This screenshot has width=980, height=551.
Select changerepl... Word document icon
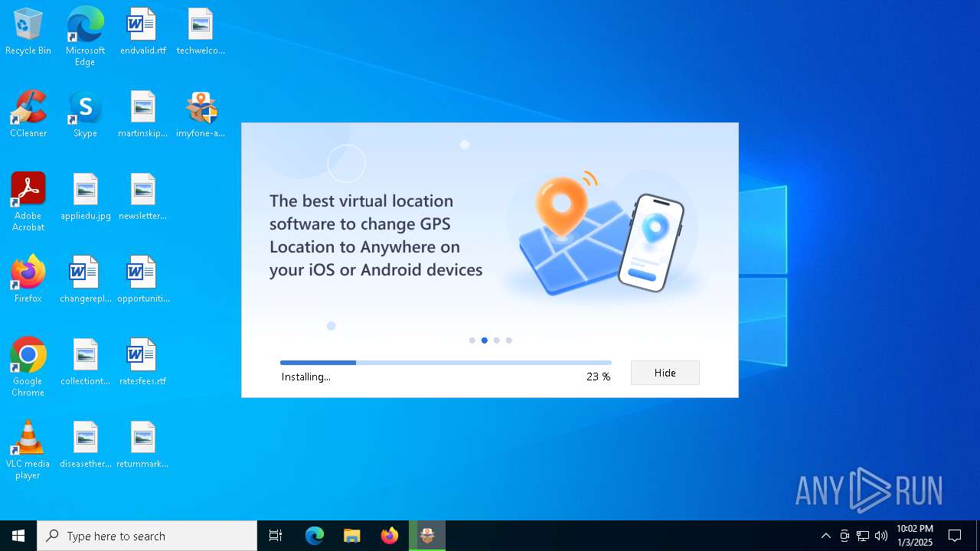tap(85, 280)
